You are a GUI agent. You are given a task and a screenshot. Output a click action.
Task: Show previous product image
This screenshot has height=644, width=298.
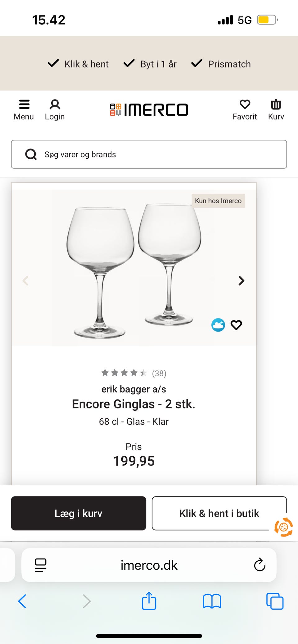26,281
